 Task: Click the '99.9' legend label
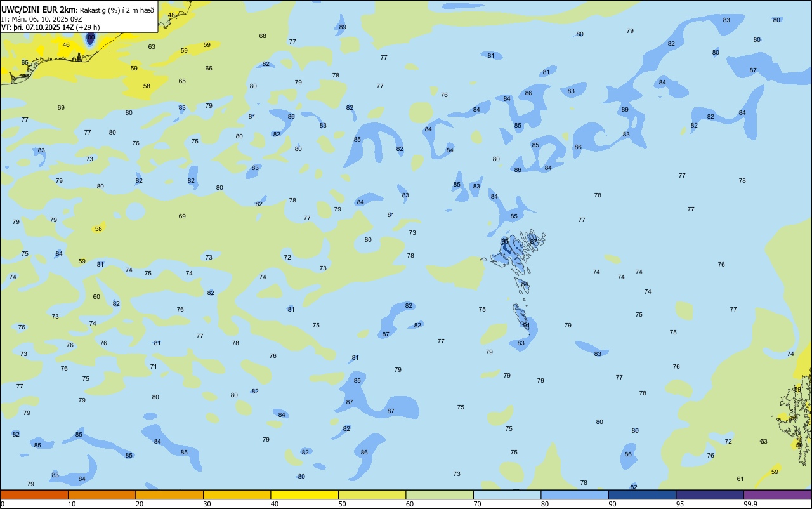[750, 504]
